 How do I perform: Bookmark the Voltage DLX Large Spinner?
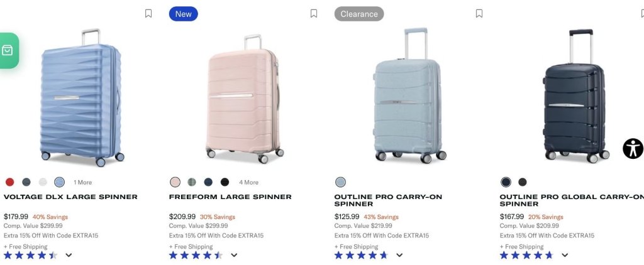(148, 14)
